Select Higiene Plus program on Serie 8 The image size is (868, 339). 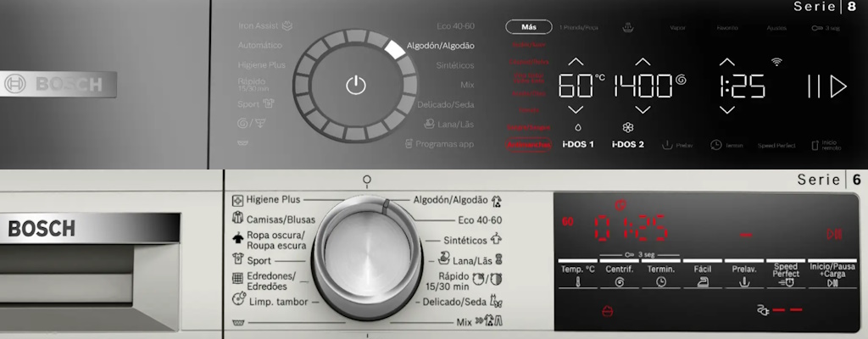tap(262, 64)
